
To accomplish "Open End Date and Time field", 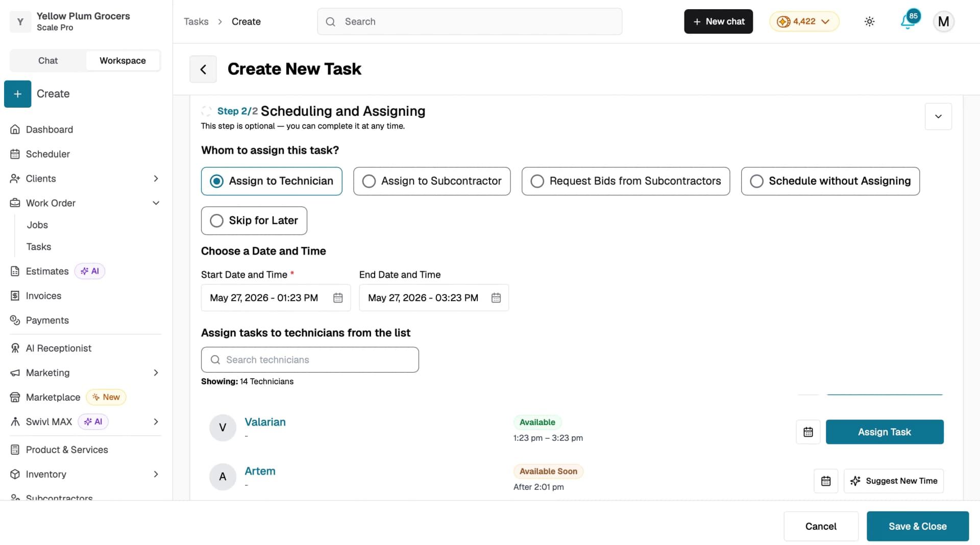I will tap(434, 298).
